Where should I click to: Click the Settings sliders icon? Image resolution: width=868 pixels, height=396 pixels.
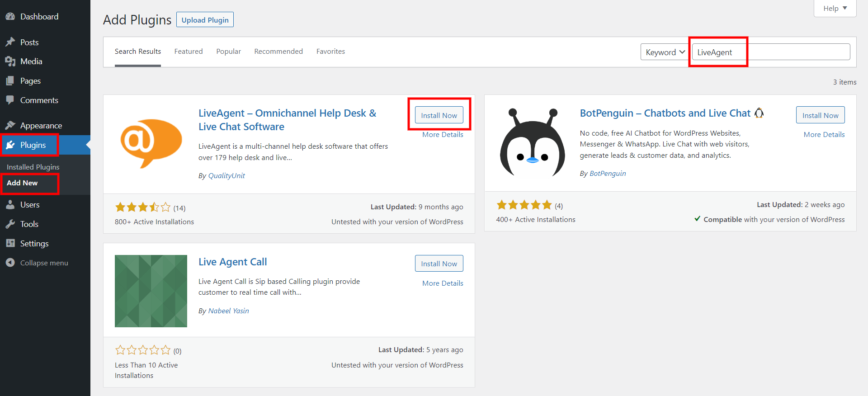(10, 243)
